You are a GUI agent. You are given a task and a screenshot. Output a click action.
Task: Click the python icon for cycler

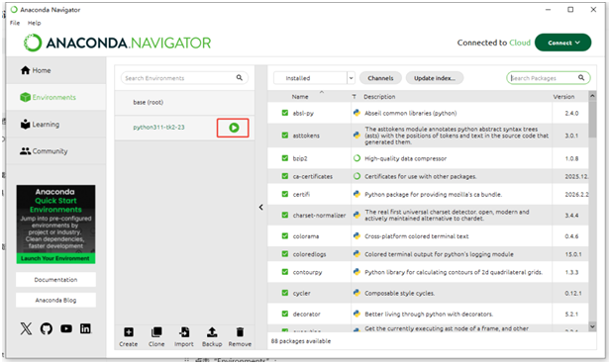(356, 293)
